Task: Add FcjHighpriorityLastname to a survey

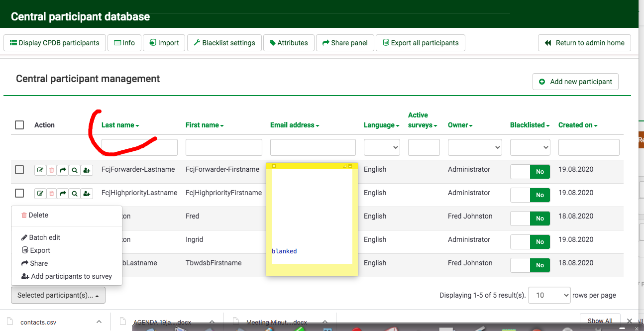Action: tap(87, 194)
